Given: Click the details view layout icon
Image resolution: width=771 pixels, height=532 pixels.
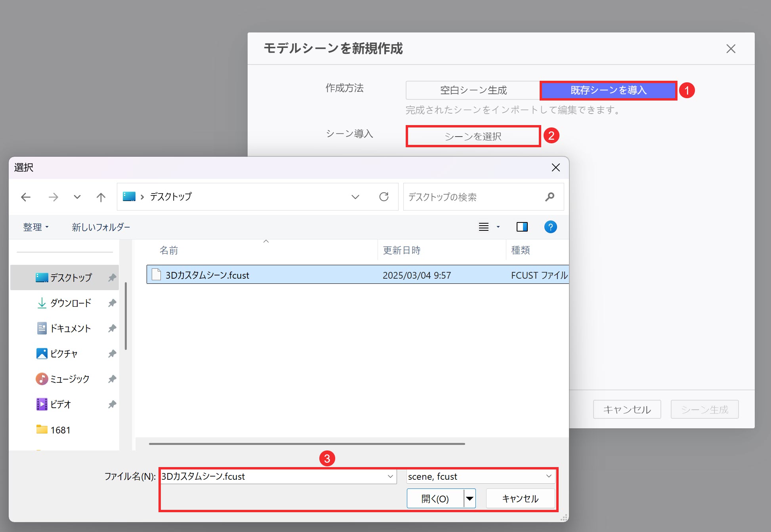Looking at the screenshot, I should point(484,227).
